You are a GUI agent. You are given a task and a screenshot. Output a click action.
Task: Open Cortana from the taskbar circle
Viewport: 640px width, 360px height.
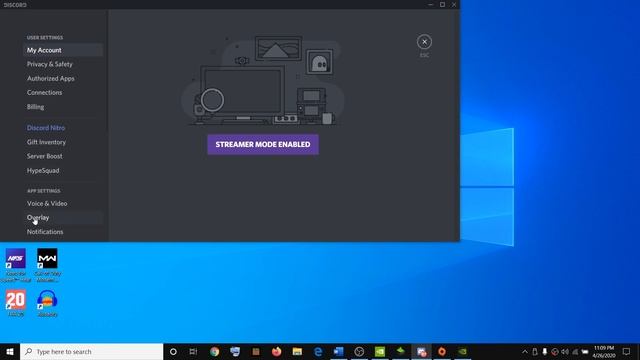pyautogui.click(x=173, y=351)
